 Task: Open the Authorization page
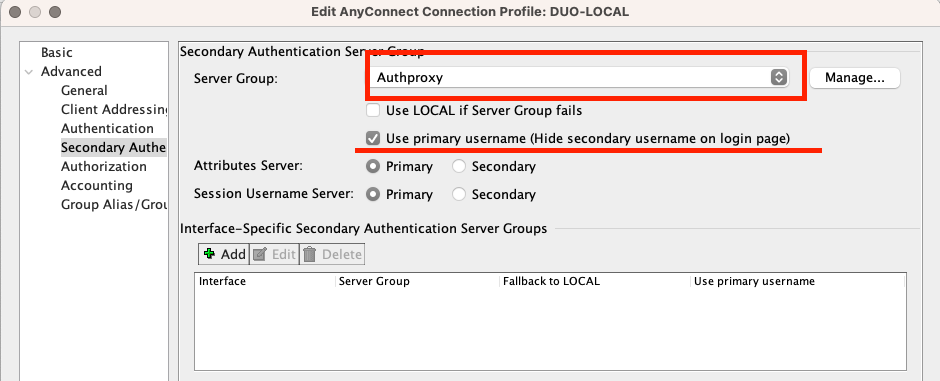tap(104, 167)
